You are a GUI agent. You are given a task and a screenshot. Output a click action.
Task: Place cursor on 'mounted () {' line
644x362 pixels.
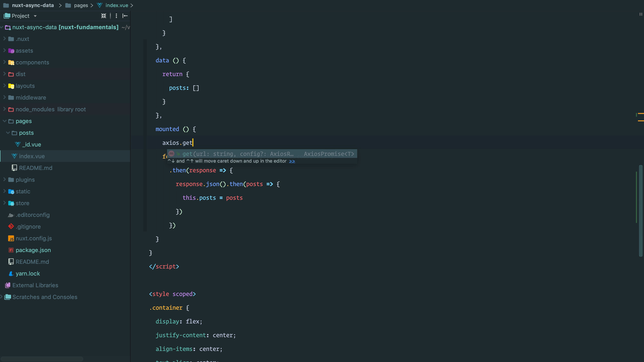(x=175, y=129)
